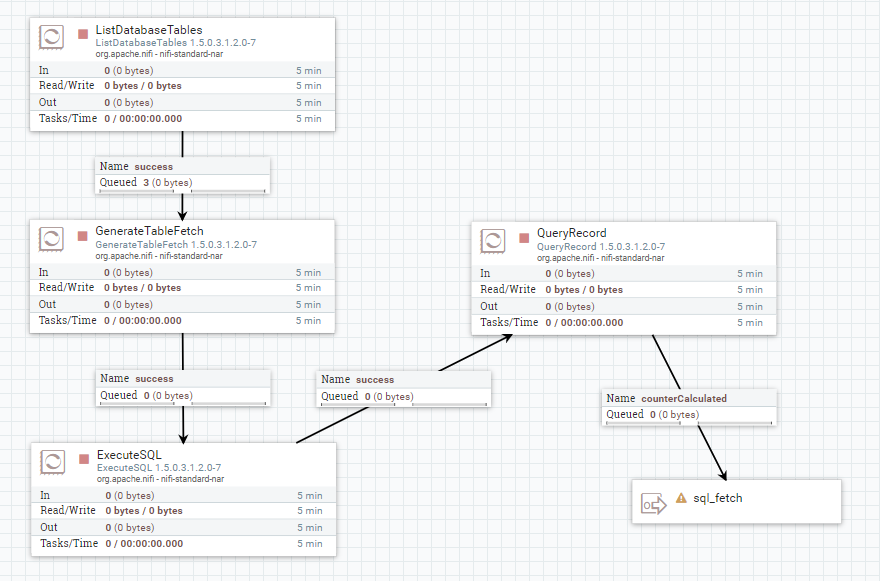Screen dimensions: 880x581
Task: Click the Out row of GenerateTableFetch
Action: [182, 304]
